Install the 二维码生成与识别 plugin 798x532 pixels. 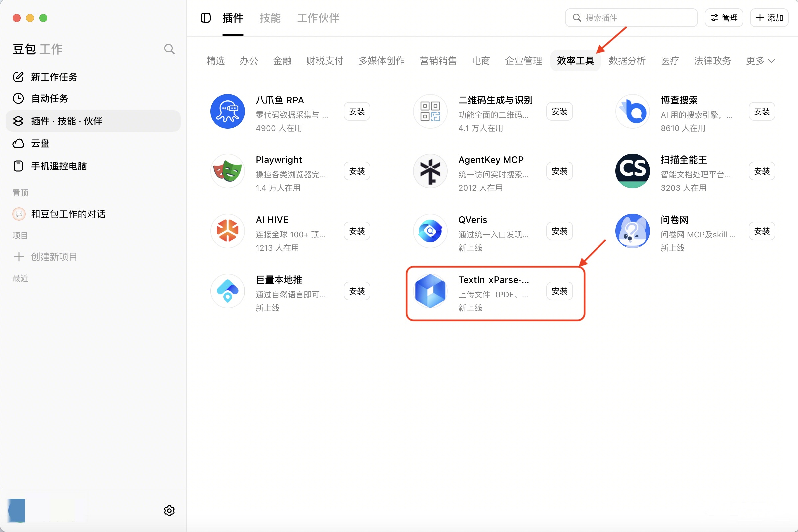pyautogui.click(x=560, y=111)
